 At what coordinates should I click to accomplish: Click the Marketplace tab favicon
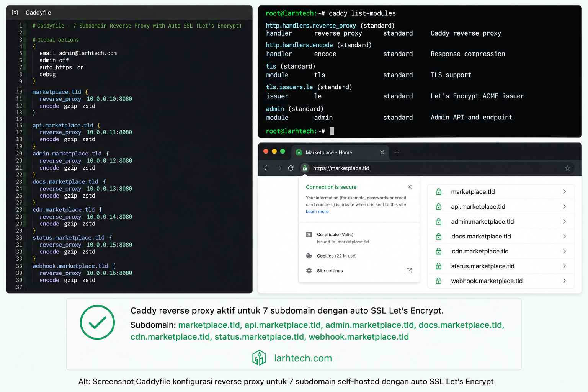pyautogui.click(x=299, y=152)
